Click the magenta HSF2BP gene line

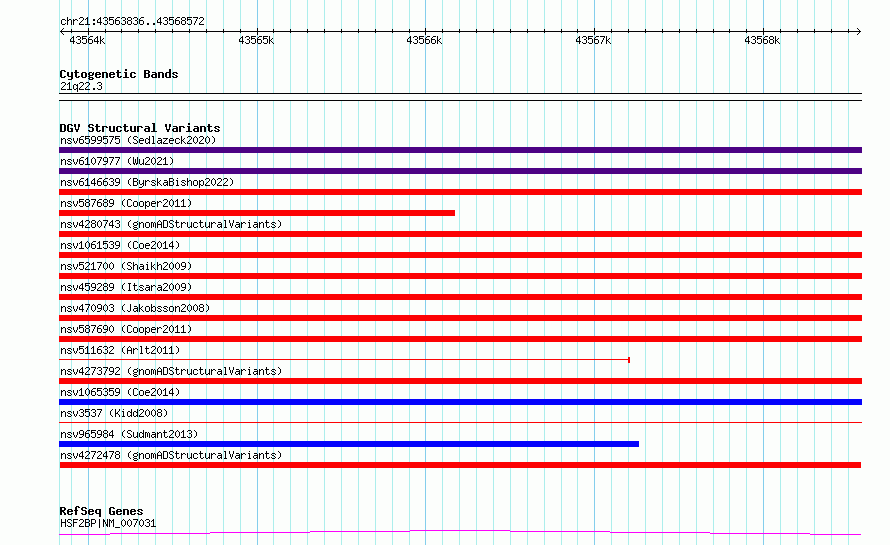[x=460, y=533]
